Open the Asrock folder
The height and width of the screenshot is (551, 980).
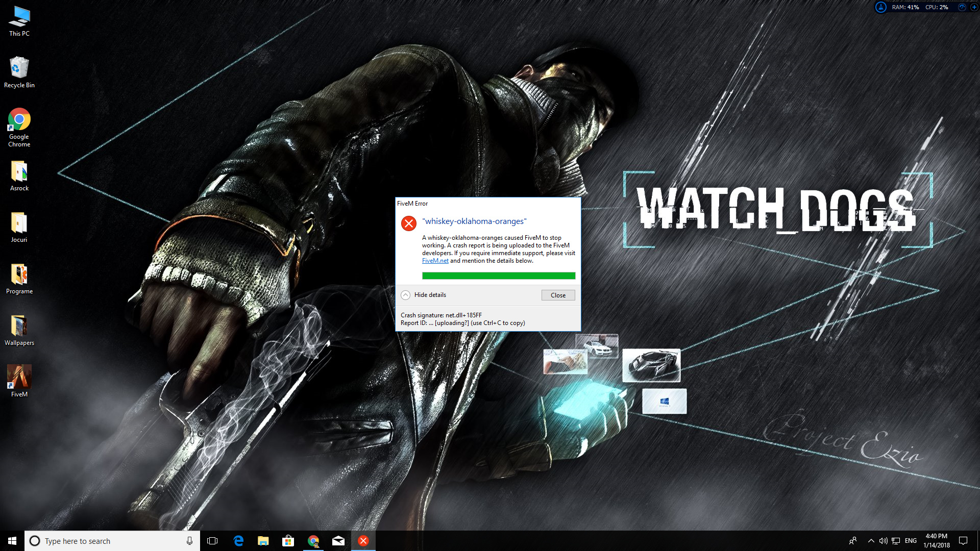(19, 176)
